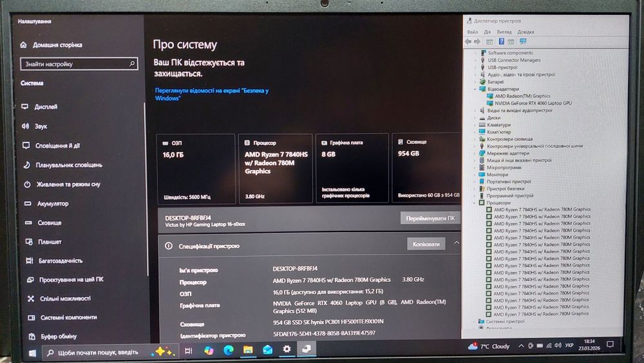Click the Процесор AMD Ryzen card
Screen dimensions: 644x363
276,168
